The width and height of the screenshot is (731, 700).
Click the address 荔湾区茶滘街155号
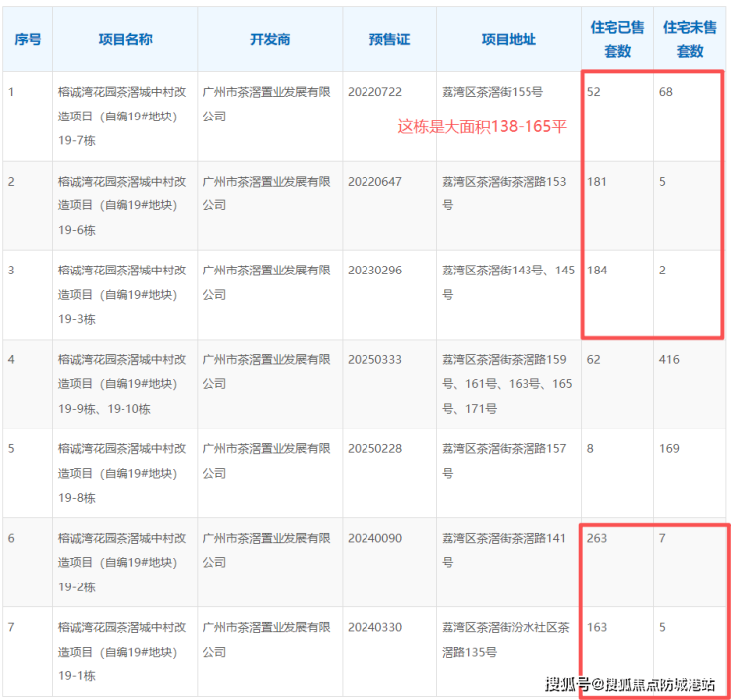(492, 92)
